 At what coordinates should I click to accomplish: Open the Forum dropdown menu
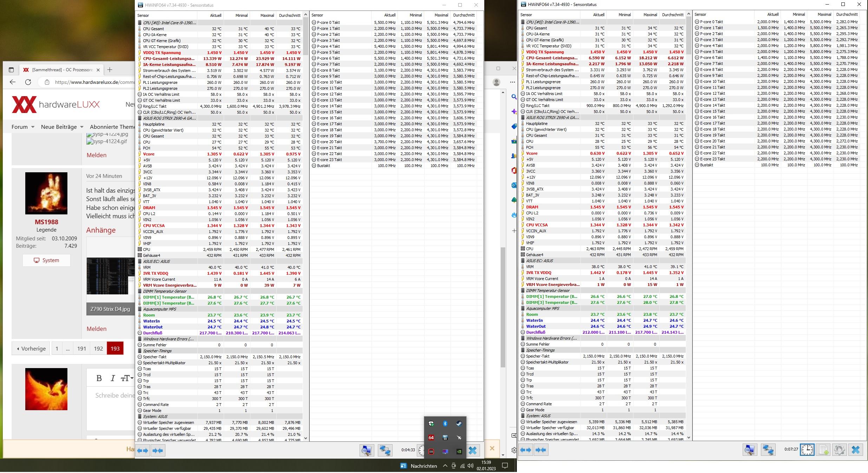pos(23,127)
